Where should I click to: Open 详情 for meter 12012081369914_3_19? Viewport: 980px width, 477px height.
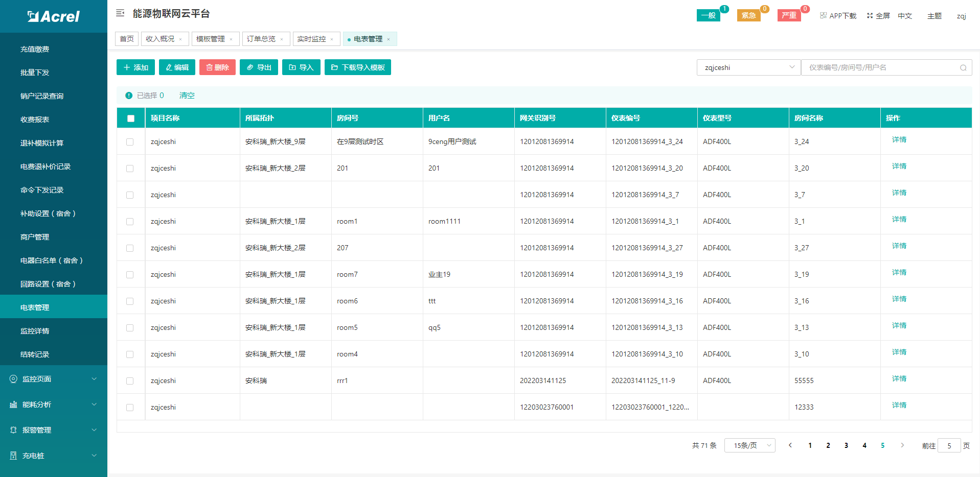point(899,273)
